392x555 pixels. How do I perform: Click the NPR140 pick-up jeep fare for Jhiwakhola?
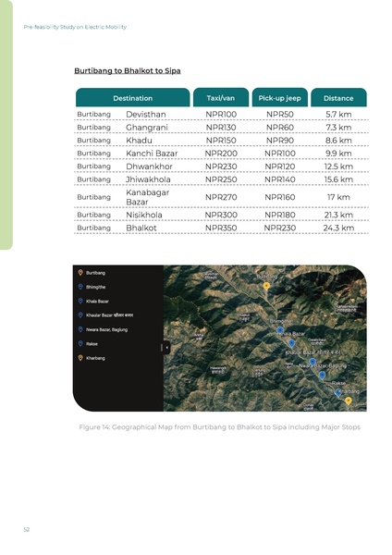click(x=280, y=179)
